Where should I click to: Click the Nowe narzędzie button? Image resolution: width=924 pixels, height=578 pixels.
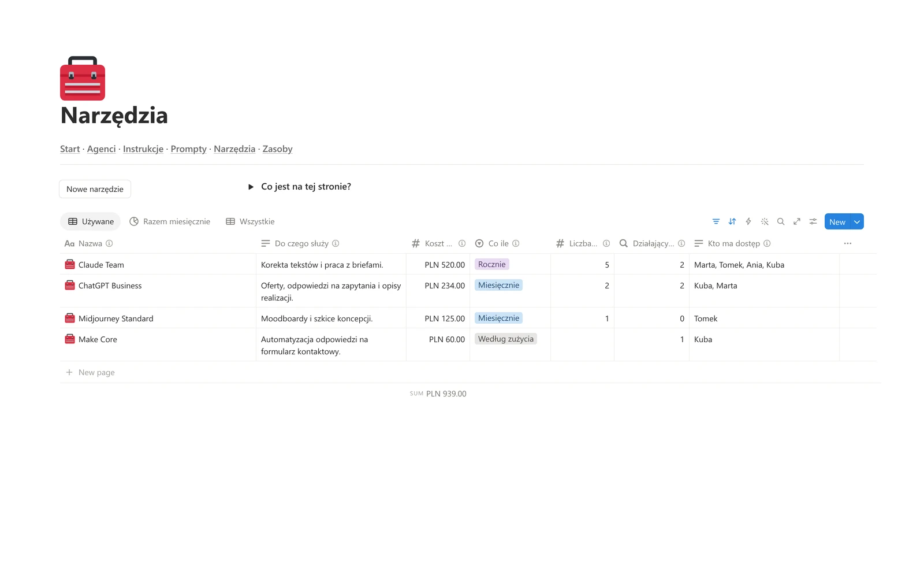(95, 189)
